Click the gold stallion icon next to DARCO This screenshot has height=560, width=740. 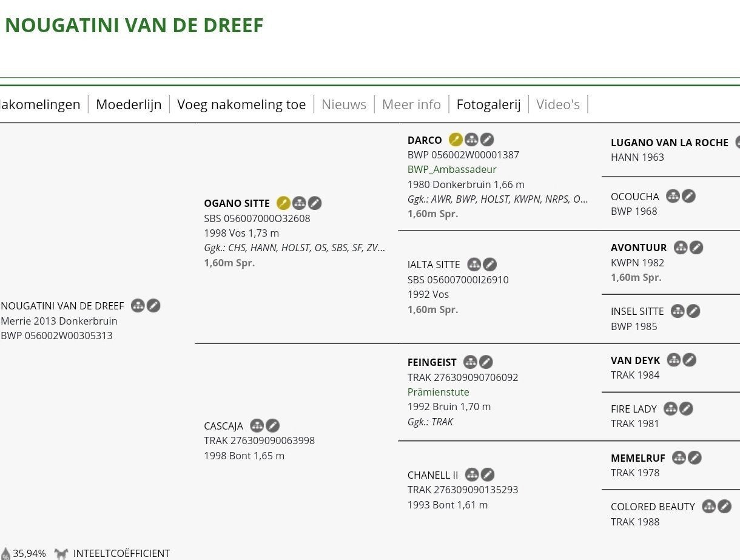pos(456,140)
